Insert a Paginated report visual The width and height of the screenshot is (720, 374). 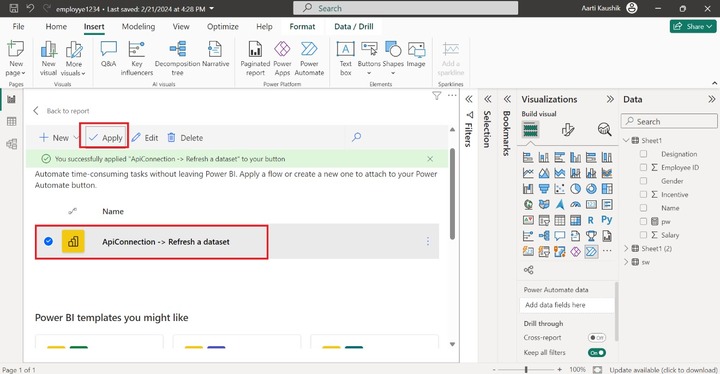tap(255, 58)
